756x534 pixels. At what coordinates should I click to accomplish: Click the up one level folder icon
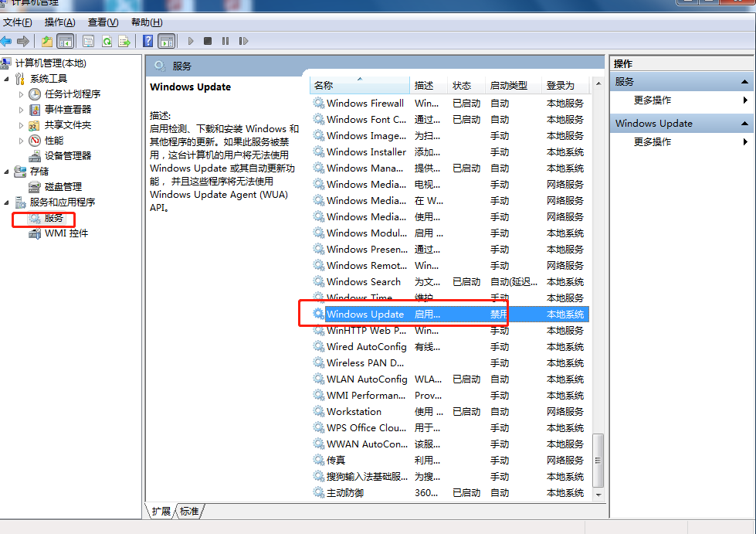pyautogui.click(x=47, y=42)
